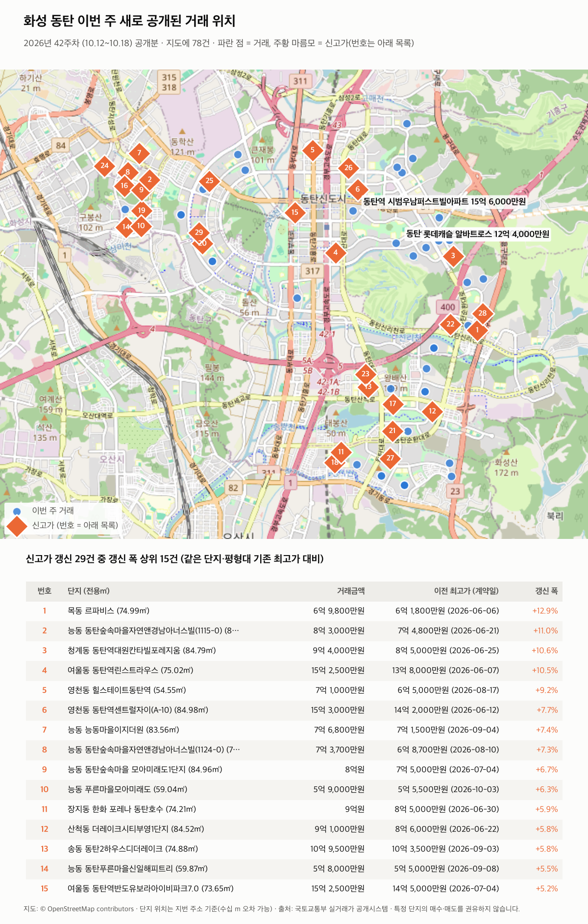Click the 동탄 롯데캐슬 알바트로스 12억 4,000만원 label

(478, 234)
